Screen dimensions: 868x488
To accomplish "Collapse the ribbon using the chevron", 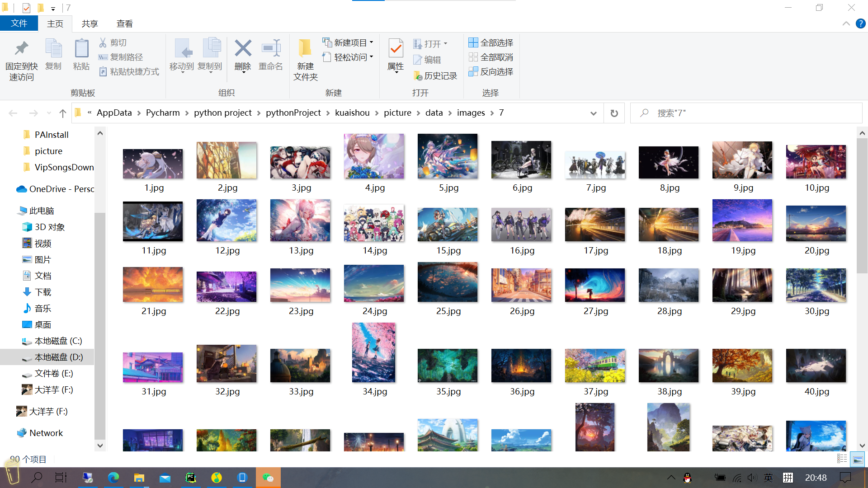I will [846, 23].
